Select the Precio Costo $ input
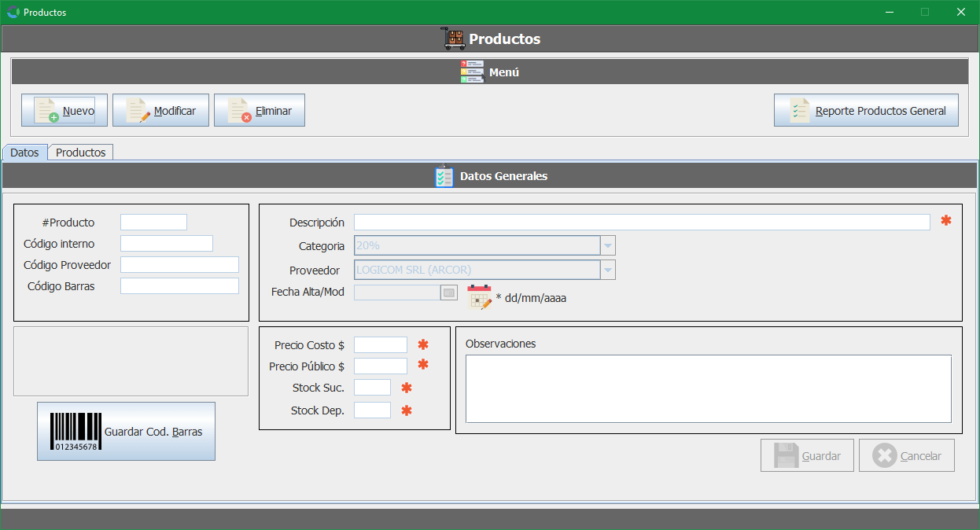This screenshot has width=980, height=530. tap(381, 345)
